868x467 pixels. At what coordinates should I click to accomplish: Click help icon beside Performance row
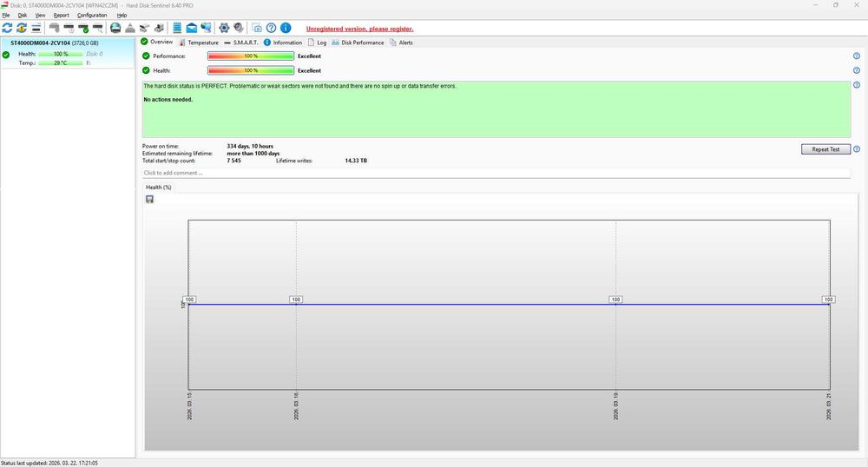click(856, 56)
